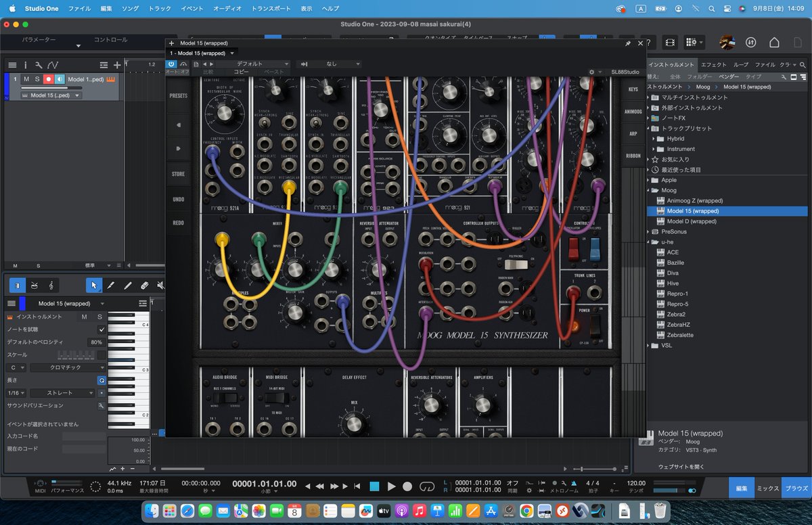Click the stop button in transport
Image resolution: width=812 pixels, height=525 pixels.
tap(374, 486)
